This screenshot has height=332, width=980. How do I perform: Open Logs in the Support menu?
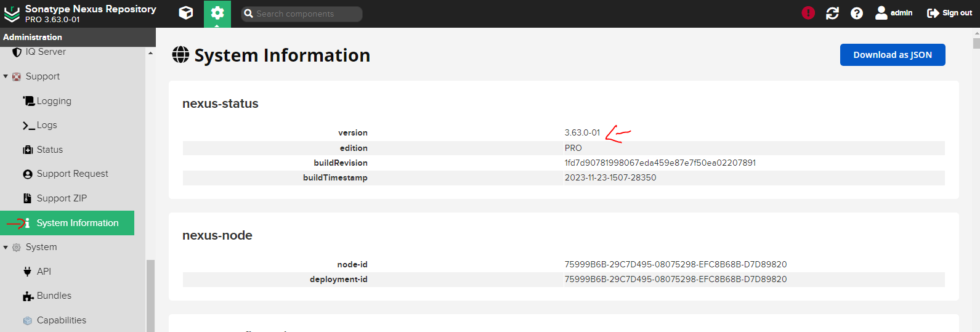tap(47, 125)
